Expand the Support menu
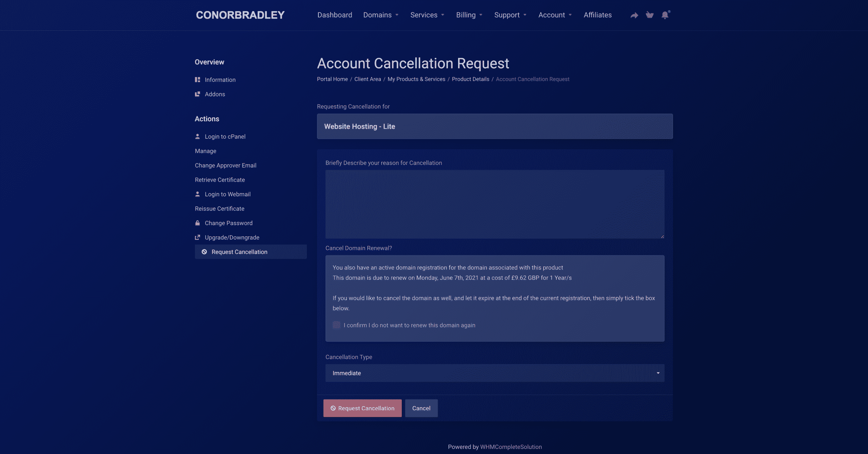868x454 pixels. [x=510, y=15]
